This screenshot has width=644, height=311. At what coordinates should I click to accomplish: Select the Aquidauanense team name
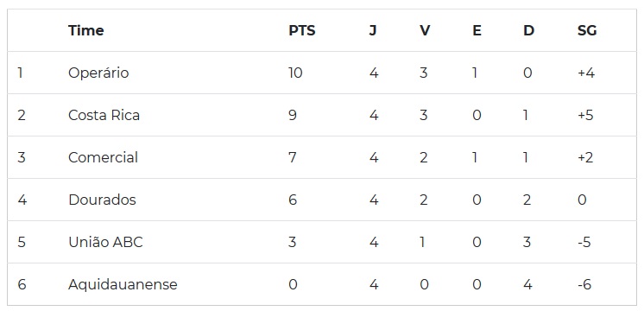[x=123, y=284]
